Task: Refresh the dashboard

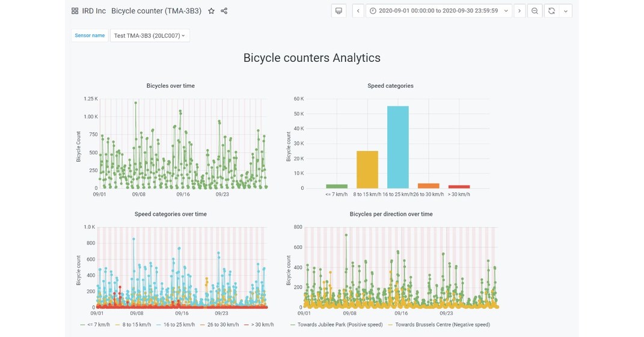Action: pyautogui.click(x=551, y=11)
